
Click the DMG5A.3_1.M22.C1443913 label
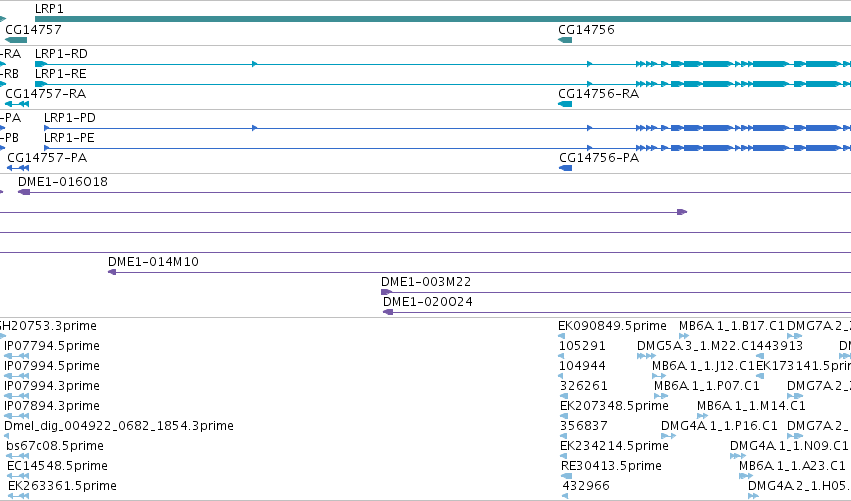(720, 346)
